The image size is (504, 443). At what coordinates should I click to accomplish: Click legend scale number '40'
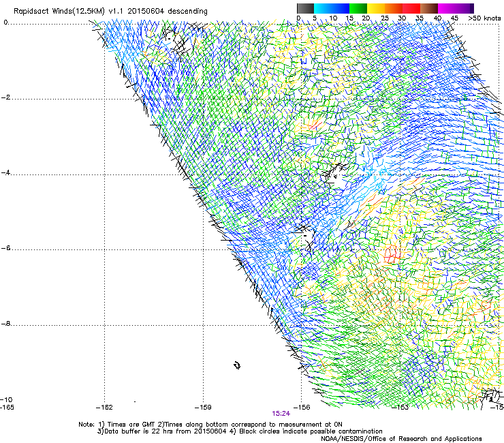[x=437, y=18]
